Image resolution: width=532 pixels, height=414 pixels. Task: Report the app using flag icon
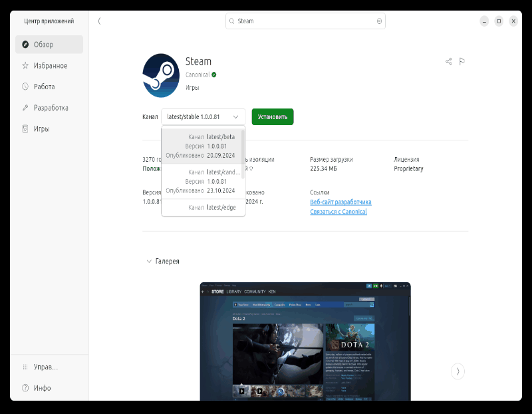pos(462,61)
